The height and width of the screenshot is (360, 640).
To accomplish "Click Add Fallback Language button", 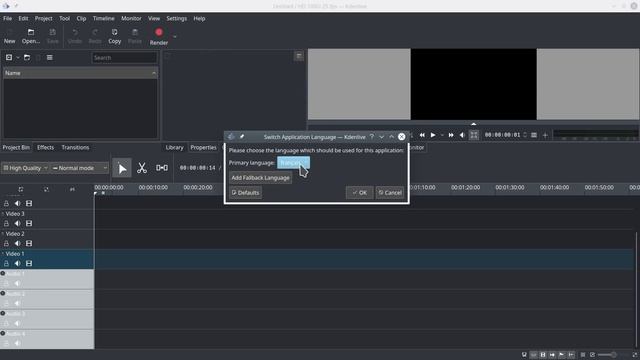I will tap(260, 178).
